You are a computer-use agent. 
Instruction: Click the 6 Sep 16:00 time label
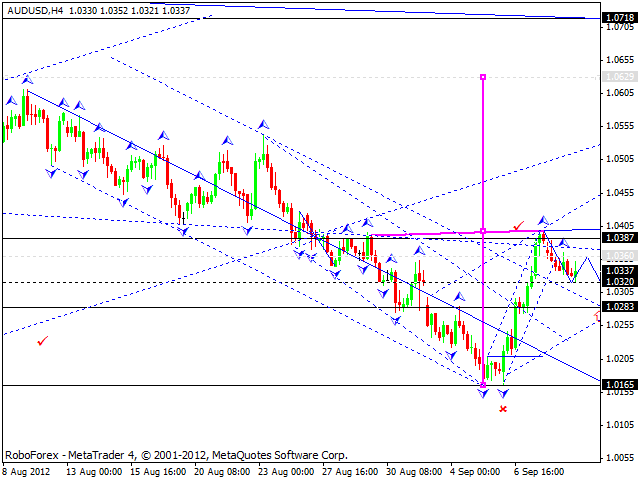(540, 472)
